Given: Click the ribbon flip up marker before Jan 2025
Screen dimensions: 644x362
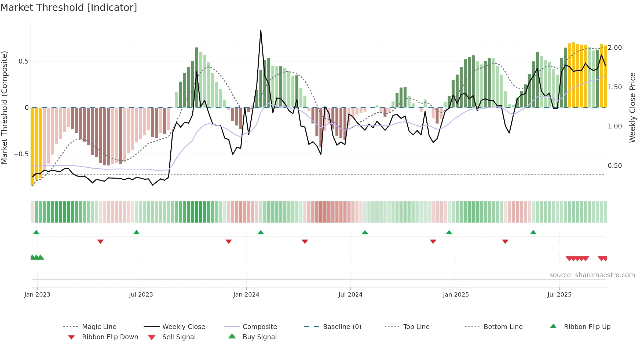Looking at the screenshot, I should pyautogui.click(x=449, y=232).
